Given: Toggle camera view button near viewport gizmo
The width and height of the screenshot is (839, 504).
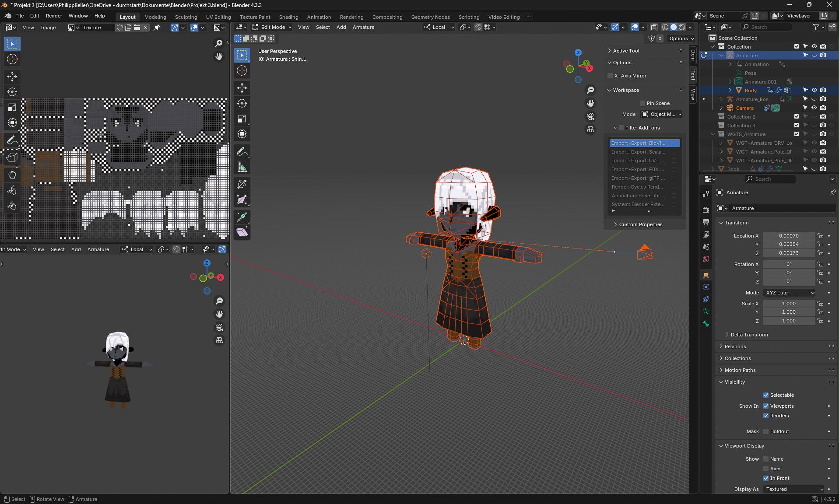Looking at the screenshot, I should 590,116.
